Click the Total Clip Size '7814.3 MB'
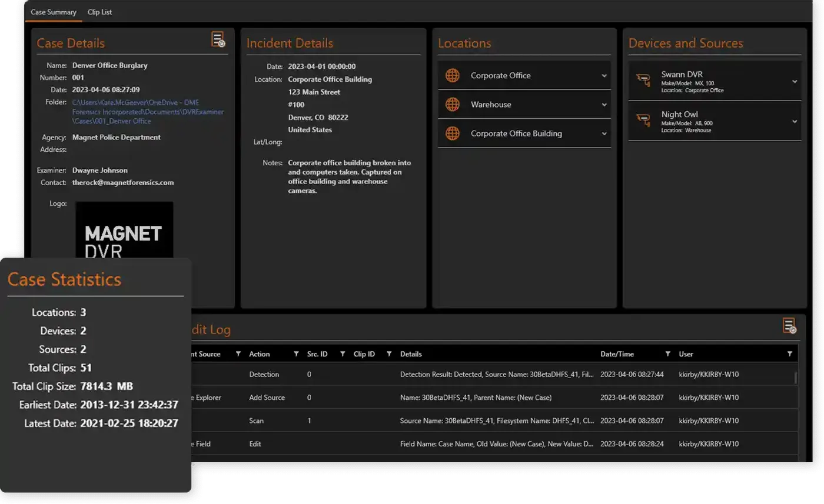Screen dimensions: 824x504 [107, 386]
